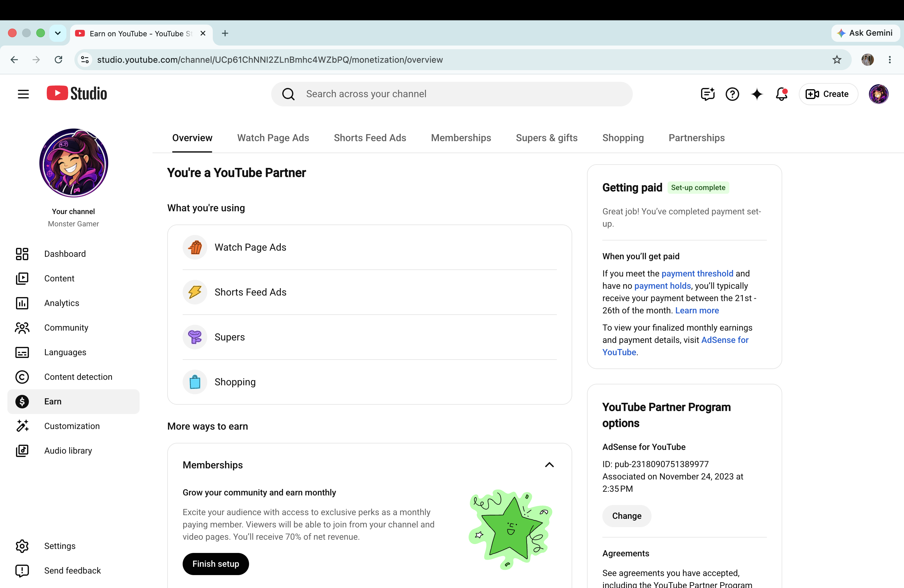Image resolution: width=904 pixels, height=588 pixels.
Task: Open the channel account avatar menu
Action: tap(878, 94)
